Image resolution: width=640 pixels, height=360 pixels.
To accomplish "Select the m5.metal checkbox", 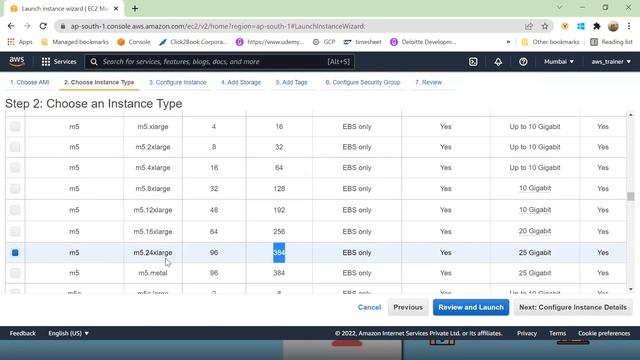I will [15, 273].
